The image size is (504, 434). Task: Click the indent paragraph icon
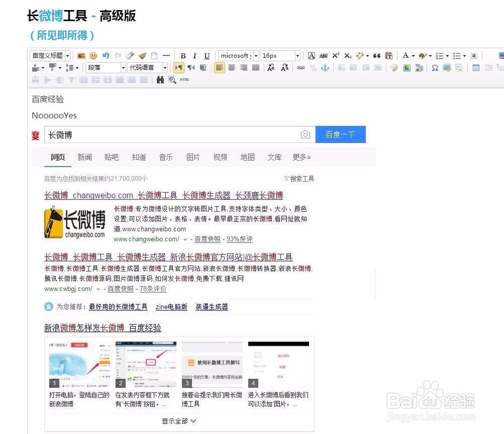203,67
